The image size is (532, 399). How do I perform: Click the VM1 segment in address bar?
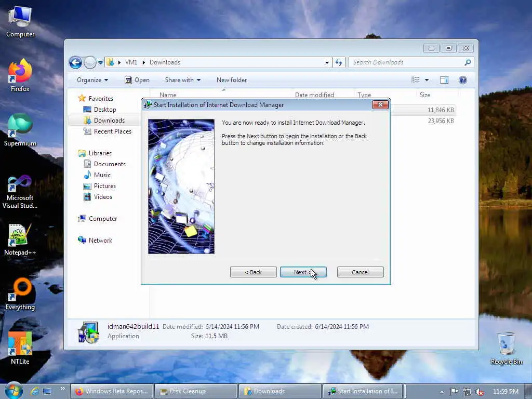point(131,62)
